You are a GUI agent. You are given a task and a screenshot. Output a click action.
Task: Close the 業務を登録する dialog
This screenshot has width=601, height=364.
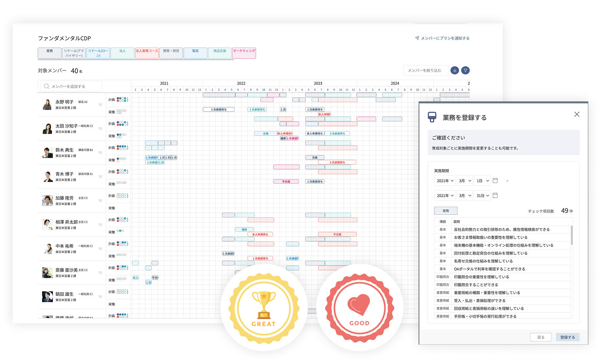(x=577, y=114)
